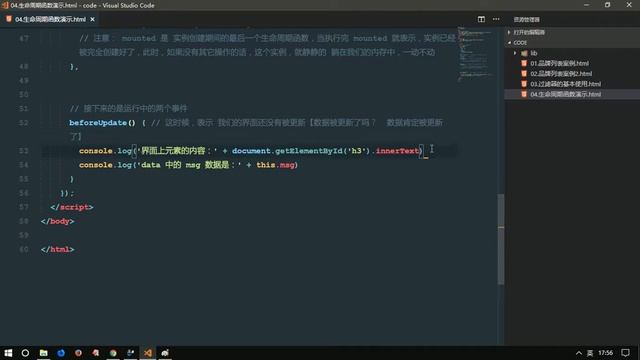Click the closing </html> tag
Screen dimensions: 640x360
click(x=58, y=249)
